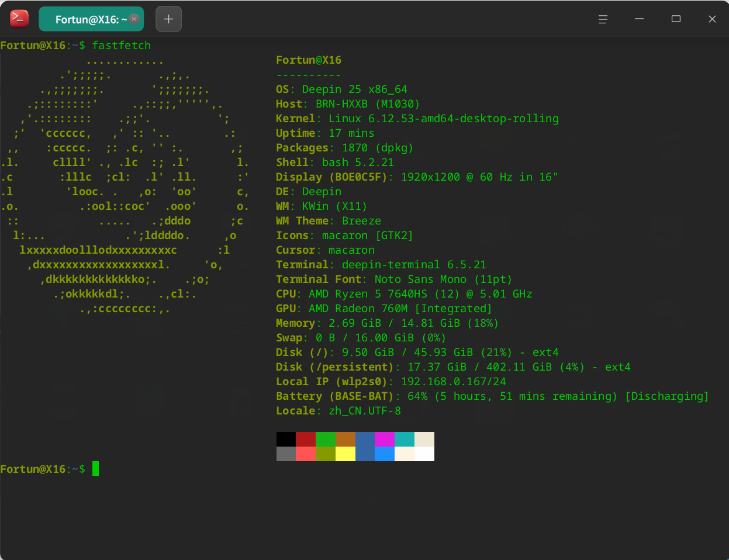This screenshot has width=729, height=560.
Task: Click the 'DE: Deepin' line
Action: [309, 192]
